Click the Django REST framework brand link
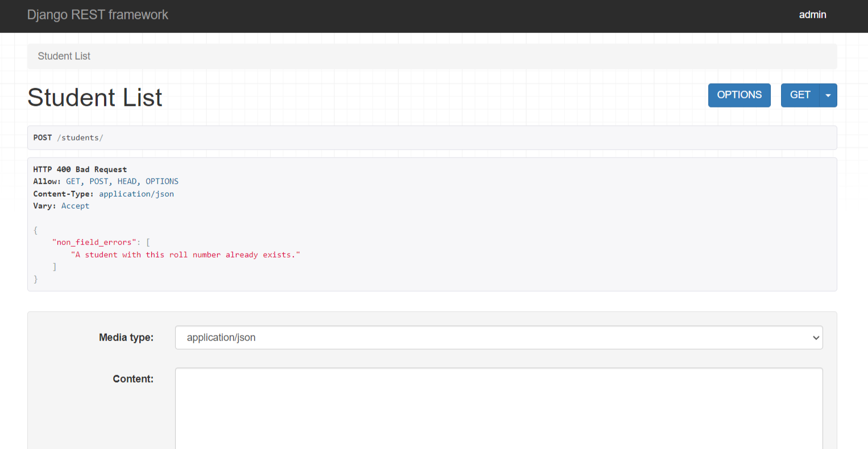Viewport: 868px width, 449px height. pos(98,15)
